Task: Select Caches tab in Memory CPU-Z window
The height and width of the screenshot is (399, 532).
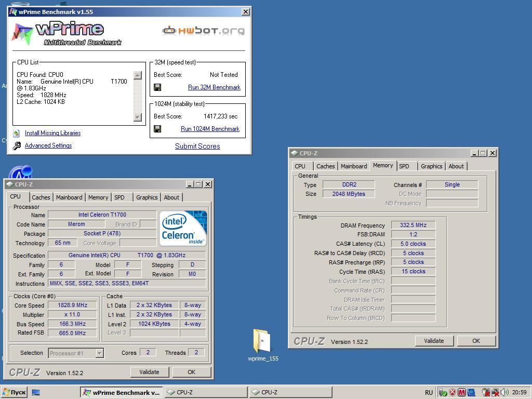Action: pyautogui.click(x=325, y=166)
